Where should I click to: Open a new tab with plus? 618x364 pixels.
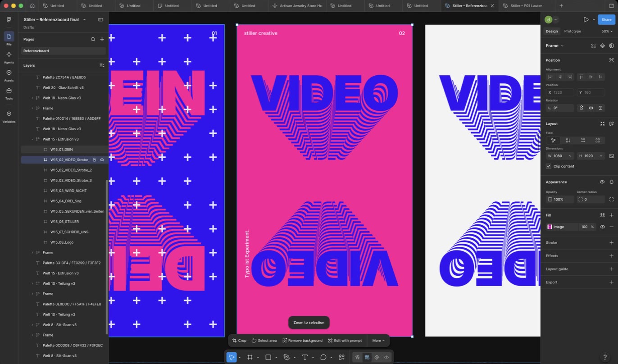561,6
